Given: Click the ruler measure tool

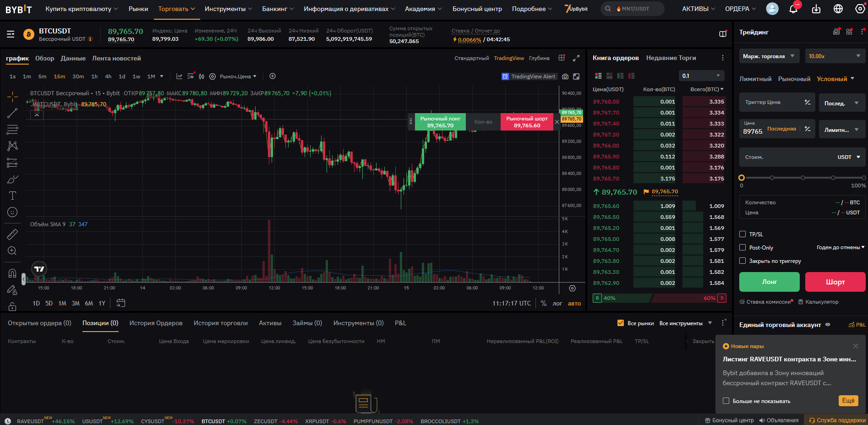Looking at the screenshot, I should [x=12, y=234].
